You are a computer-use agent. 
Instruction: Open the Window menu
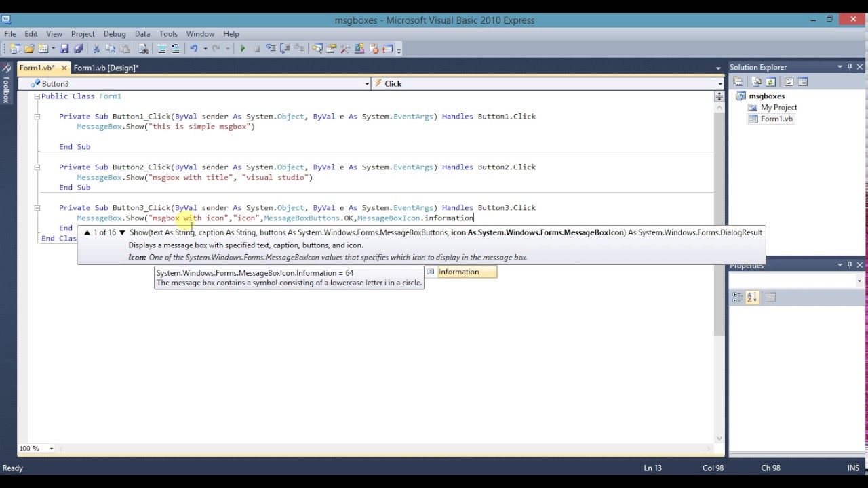[200, 34]
